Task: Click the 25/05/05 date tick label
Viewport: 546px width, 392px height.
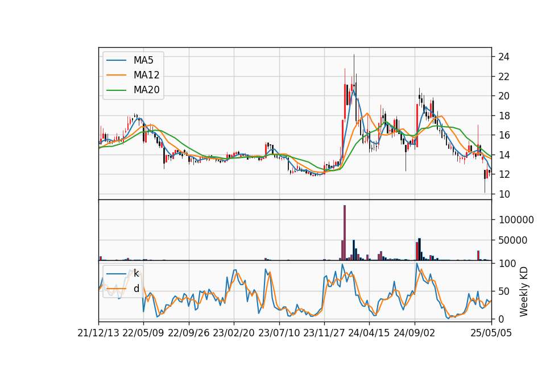Action: pos(491,333)
